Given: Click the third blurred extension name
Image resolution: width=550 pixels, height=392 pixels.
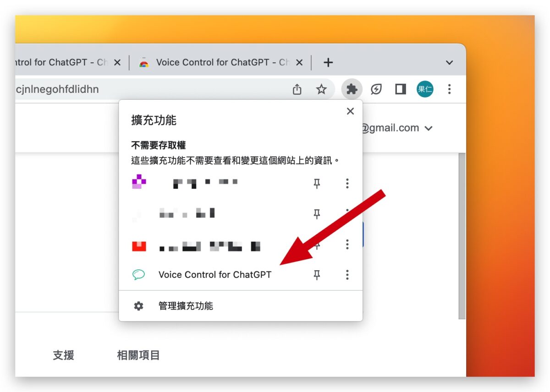Looking at the screenshot, I should coord(210,246).
